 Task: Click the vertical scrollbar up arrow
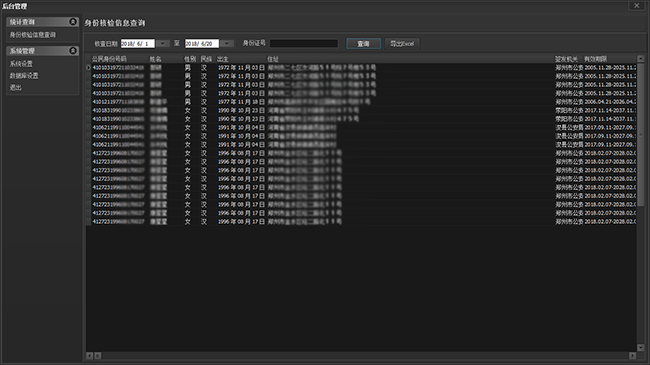click(640, 59)
